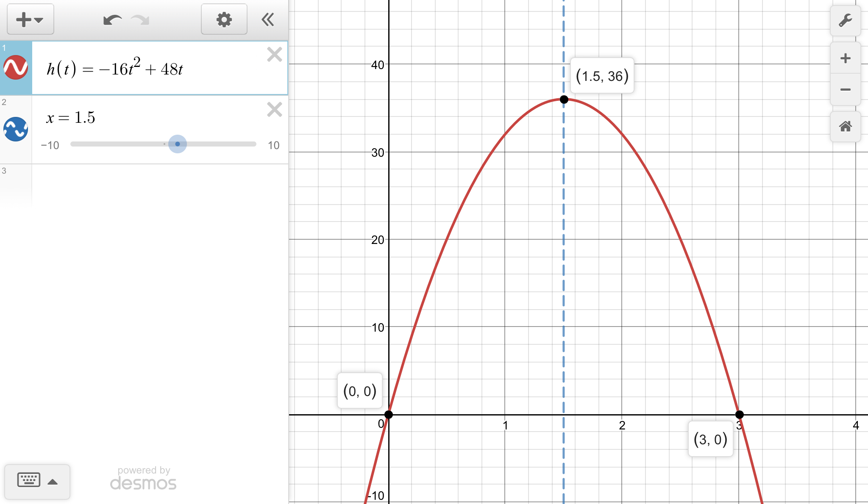The width and height of the screenshot is (868, 504).
Task: Collapse the expression list panel
Action: pos(268,19)
